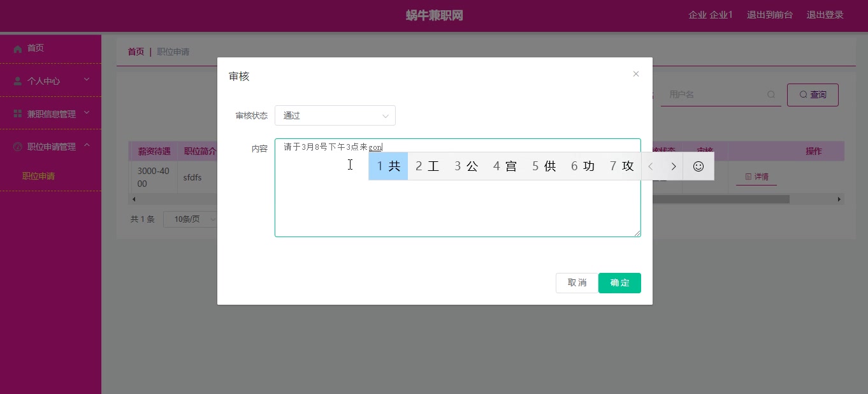868x394 pixels.
Task: Click 退出到前台 in the header
Action: 770,15
